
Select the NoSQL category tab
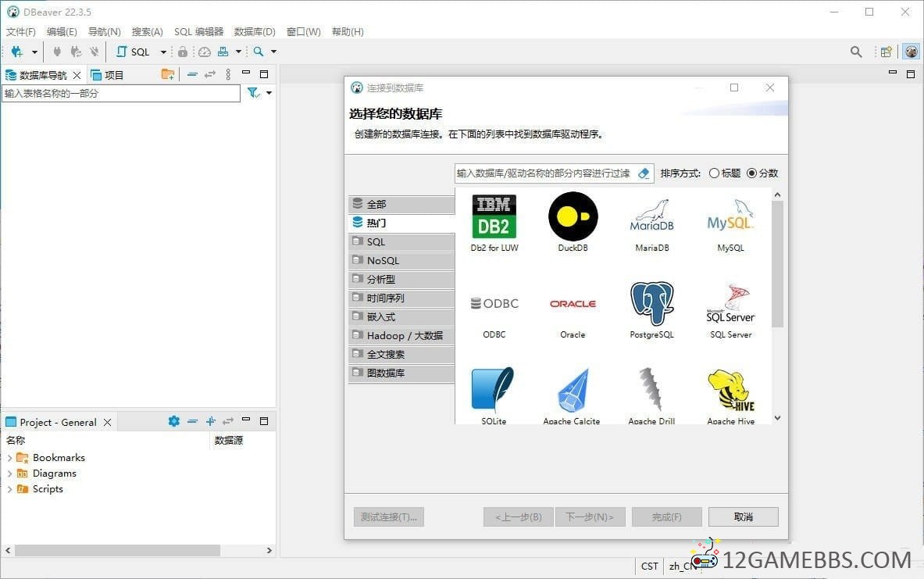402,261
